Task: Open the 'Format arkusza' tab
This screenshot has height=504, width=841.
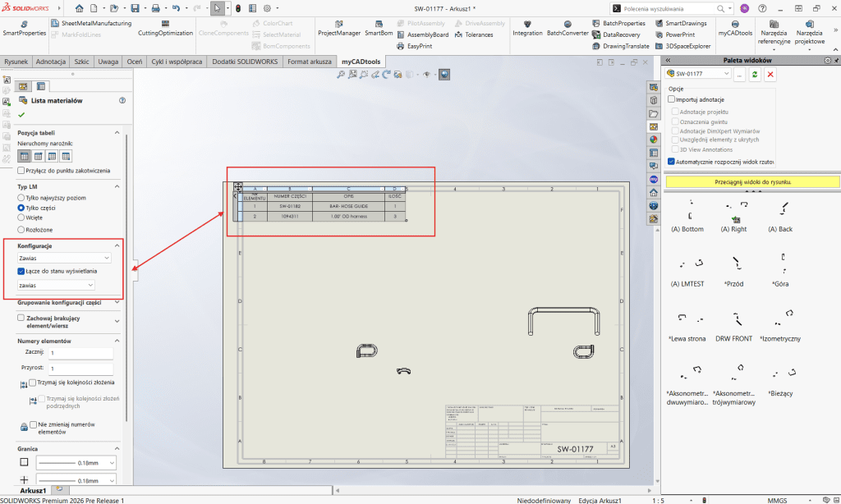Action: click(x=310, y=62)
